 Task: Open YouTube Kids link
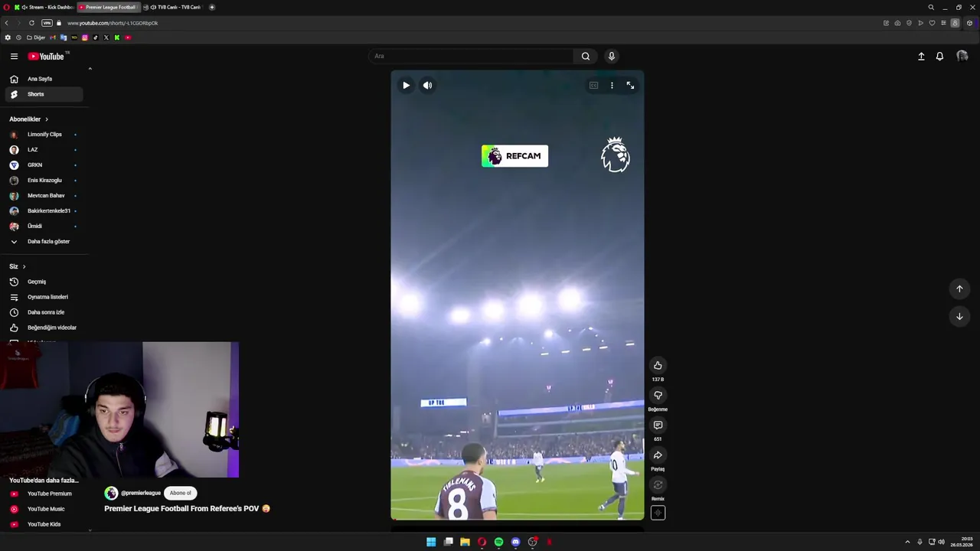[44, 524]
